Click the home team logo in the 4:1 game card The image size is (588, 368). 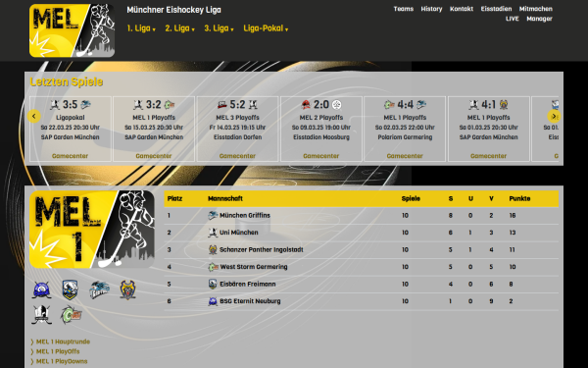[473, 104]
